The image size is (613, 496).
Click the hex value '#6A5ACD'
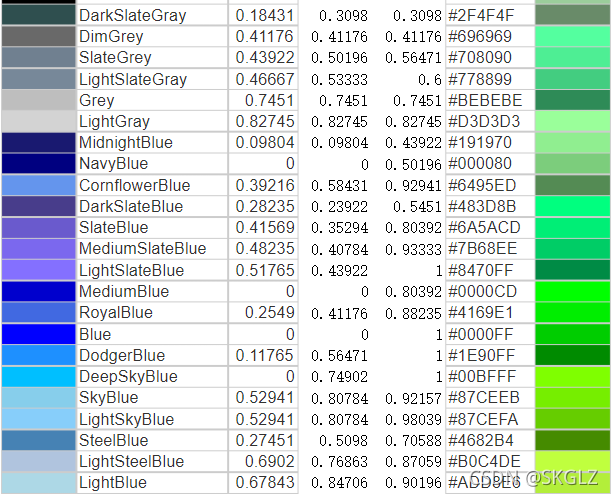pyautogui.click(x=484, y=227)
